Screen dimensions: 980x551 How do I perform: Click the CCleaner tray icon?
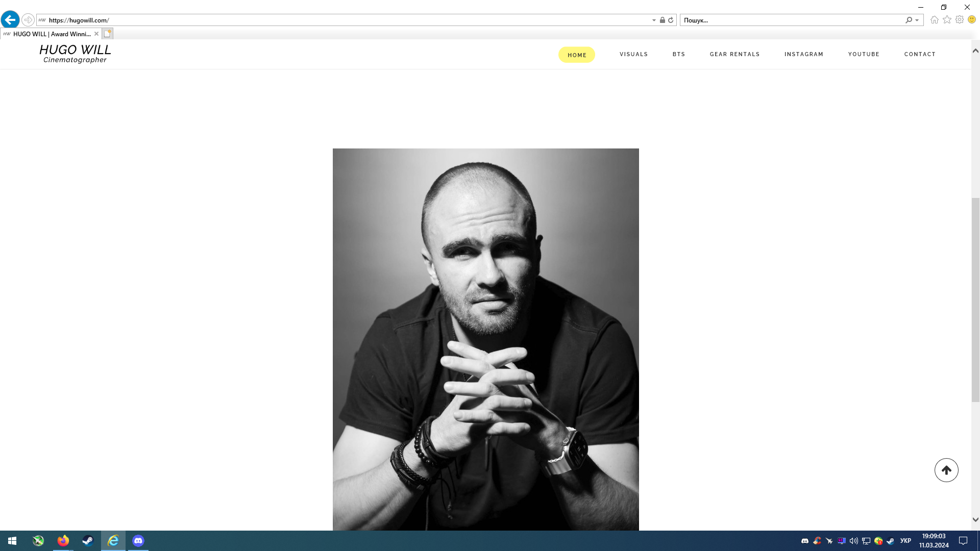click(x=817, y=541)
